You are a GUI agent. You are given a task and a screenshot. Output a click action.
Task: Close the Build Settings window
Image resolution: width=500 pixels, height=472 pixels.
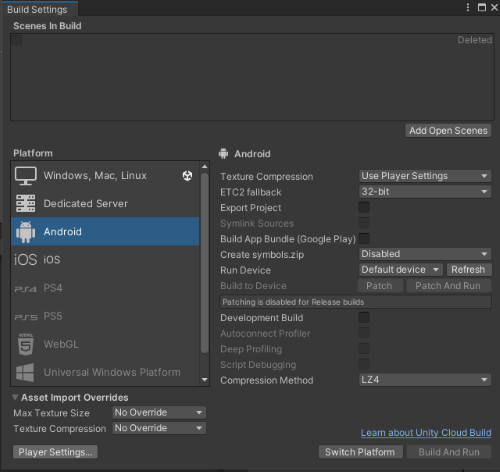tap(494, 7)
